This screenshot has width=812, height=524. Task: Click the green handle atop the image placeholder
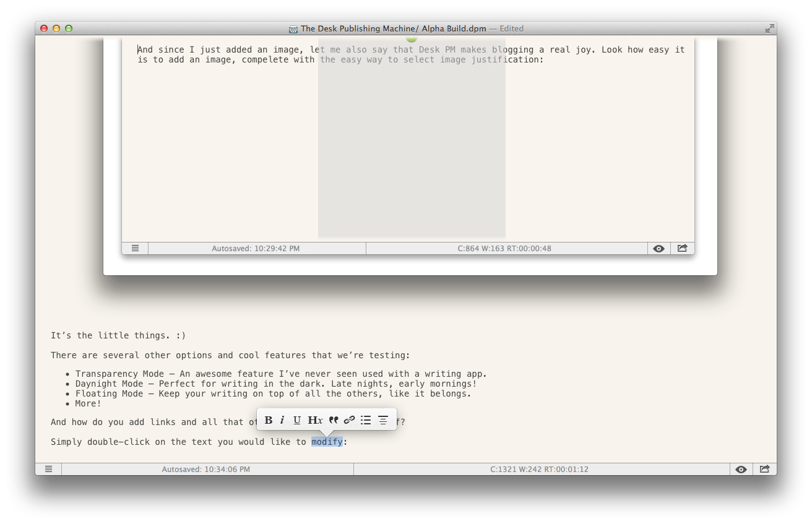412,38
